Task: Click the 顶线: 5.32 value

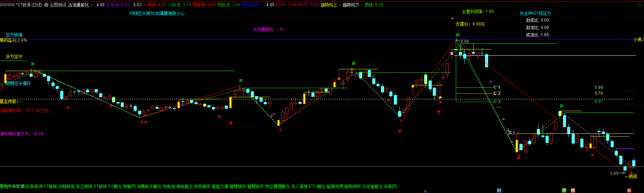Action: point(374,5)
